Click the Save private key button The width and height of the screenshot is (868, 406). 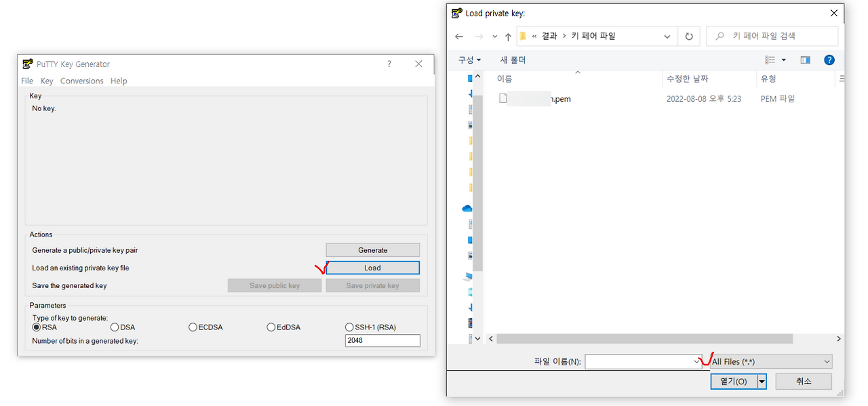(x=373, y=285)
